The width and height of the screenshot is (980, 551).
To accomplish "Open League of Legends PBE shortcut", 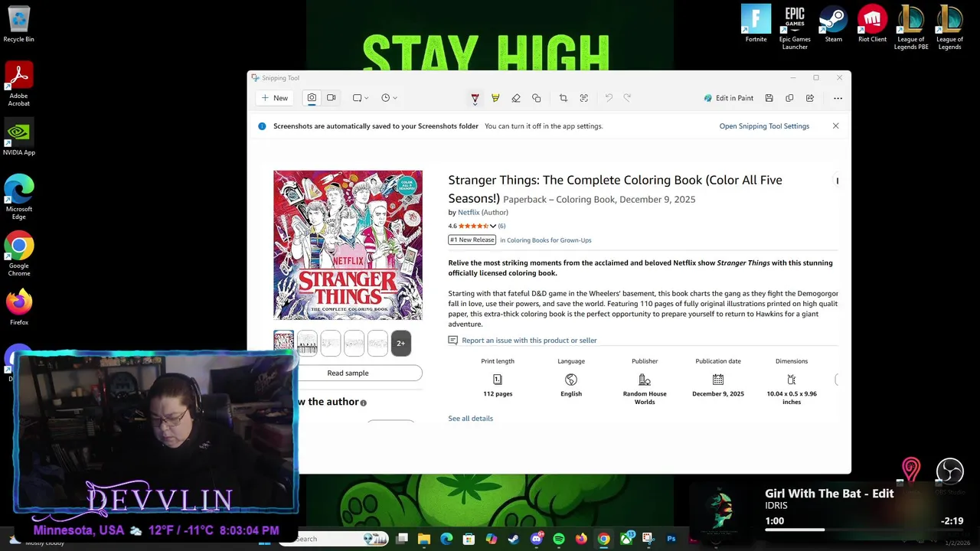I will 911,28.
